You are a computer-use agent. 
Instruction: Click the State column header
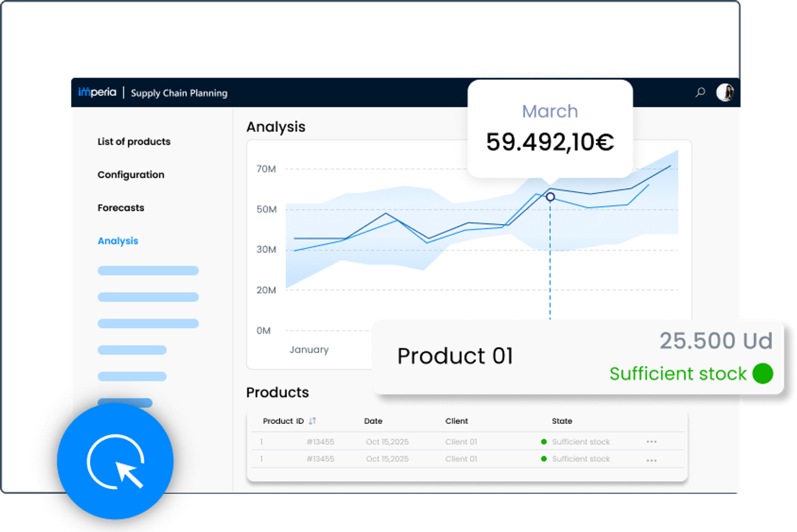(x=562, y=421)
